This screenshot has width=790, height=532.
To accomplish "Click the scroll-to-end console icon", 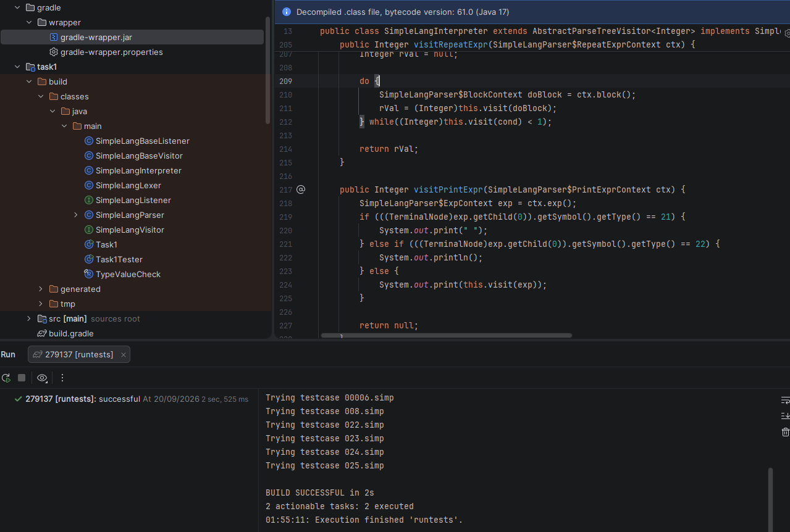I will [785, 415].
